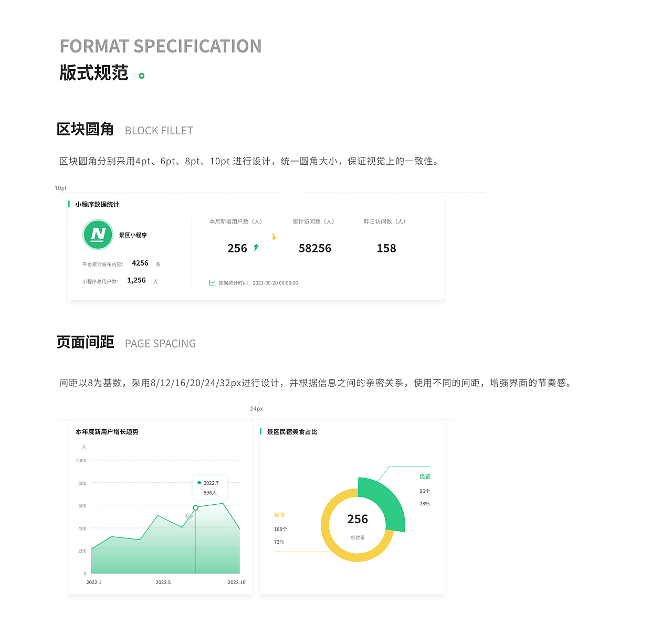Click the grey oval marker on the line chart
This screenshot has height=625, width=672.
(188, 515)
